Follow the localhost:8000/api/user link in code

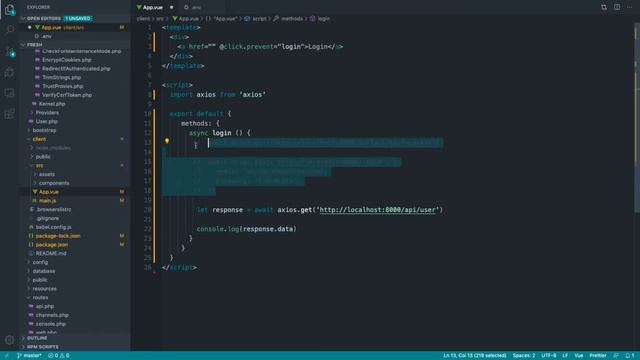click(378, 210)
